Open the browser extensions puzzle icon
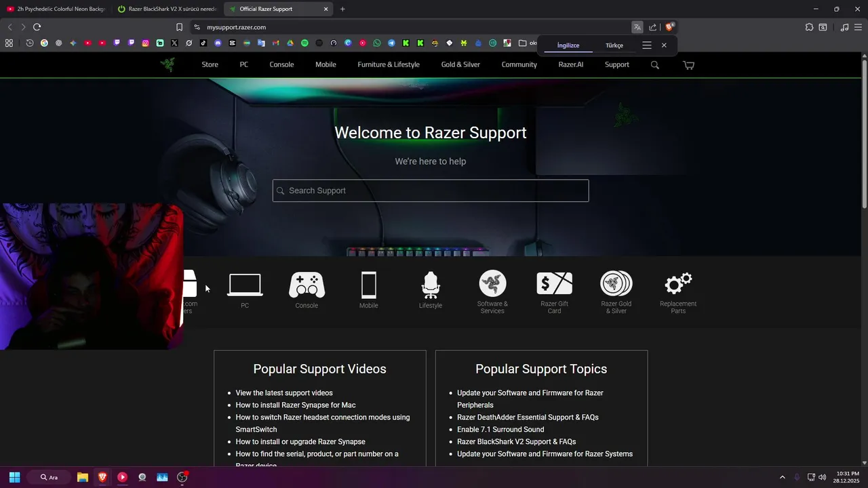This screenshot has width=868, height=488. 809,27
